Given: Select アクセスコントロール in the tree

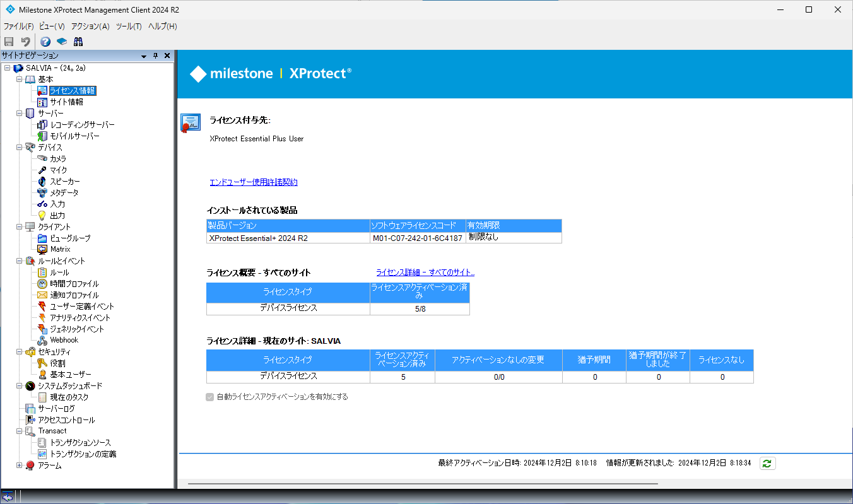Looking at the screenshot, I should pos(66,420).
